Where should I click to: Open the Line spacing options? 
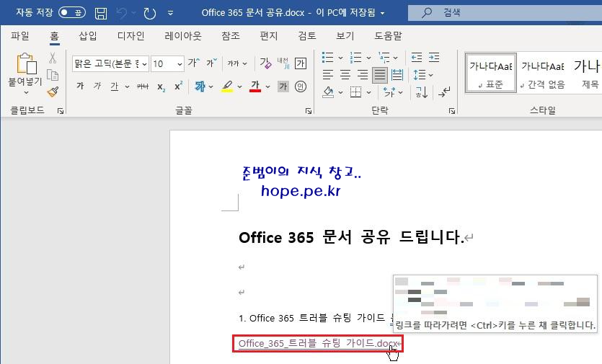[x=422, y=75]
